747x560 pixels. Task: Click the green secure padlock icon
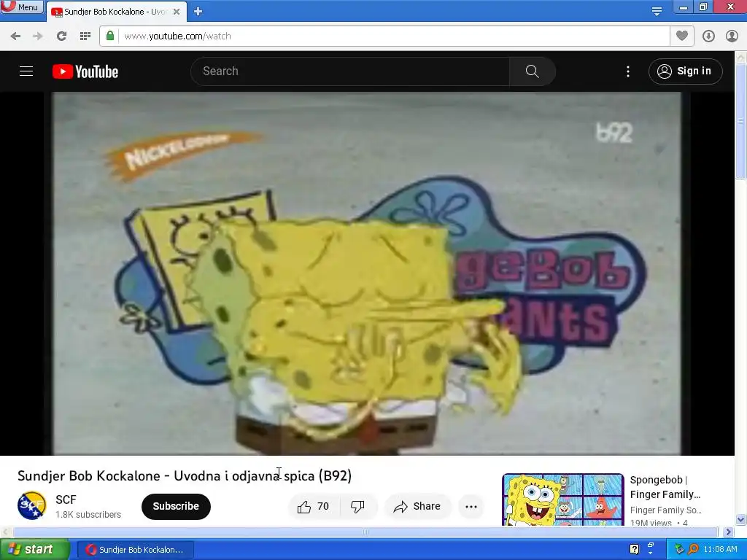click(x=110, y=36)
